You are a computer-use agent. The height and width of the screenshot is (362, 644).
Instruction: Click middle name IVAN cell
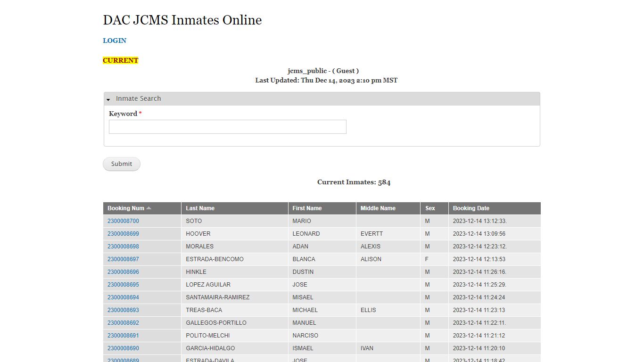point(388,348)
